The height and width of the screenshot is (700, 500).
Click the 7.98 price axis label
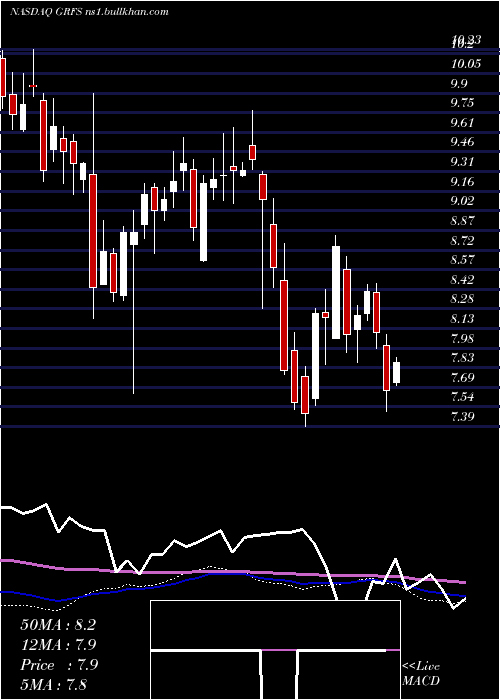coord(462,338)
